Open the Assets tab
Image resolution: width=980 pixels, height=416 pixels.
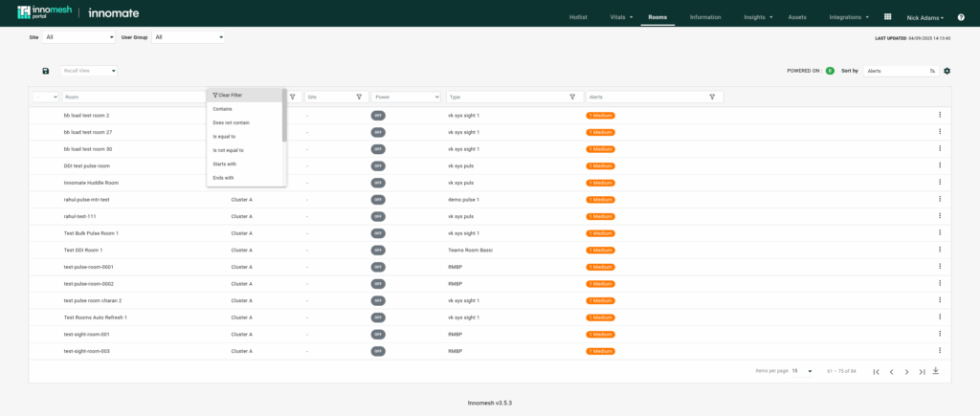click(x=797, y=17)
